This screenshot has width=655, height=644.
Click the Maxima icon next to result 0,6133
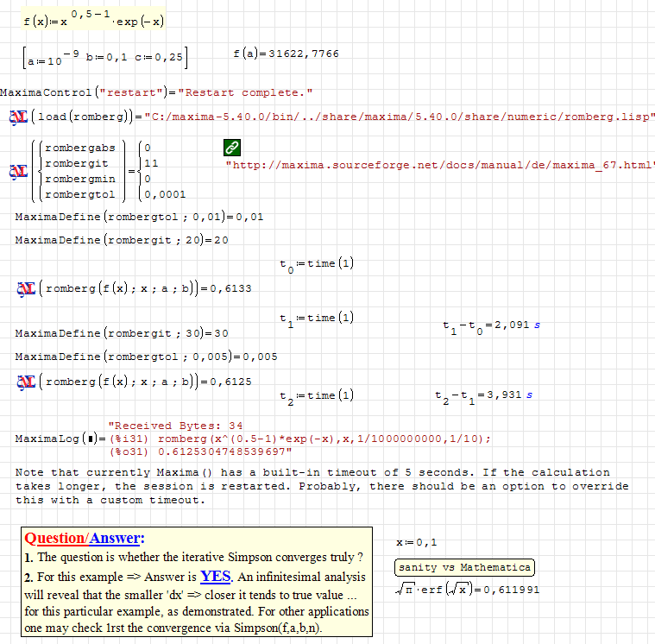pyautogui.click(x=25, y=287)
